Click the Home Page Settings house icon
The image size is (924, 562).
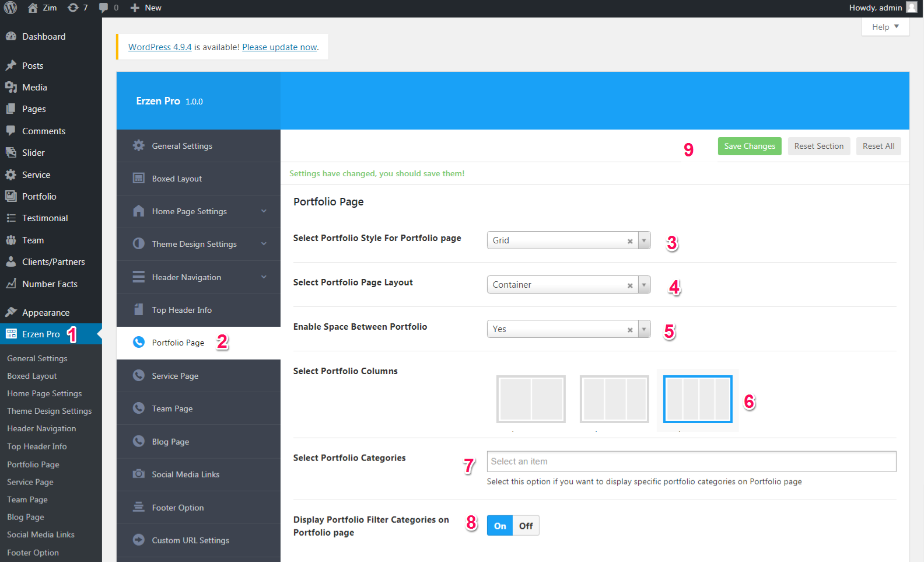(x=138, y=211)
